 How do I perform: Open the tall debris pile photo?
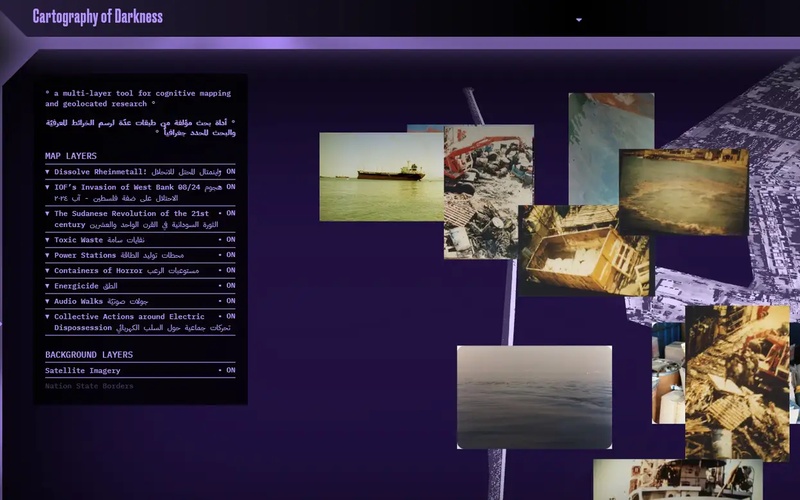click(x=736, y=382)
